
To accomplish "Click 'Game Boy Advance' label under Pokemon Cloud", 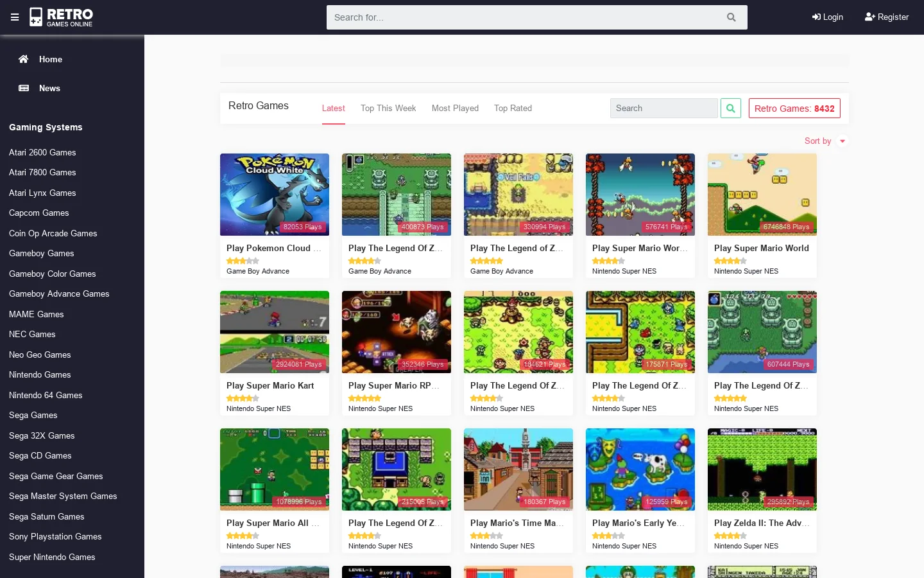I will (x=258, y=271).
